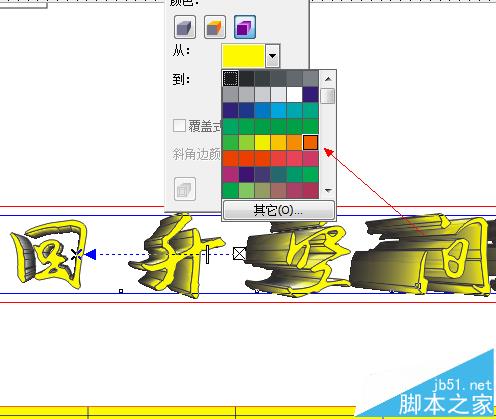Pick the dark purple swatch after white

tap(311, 94)
